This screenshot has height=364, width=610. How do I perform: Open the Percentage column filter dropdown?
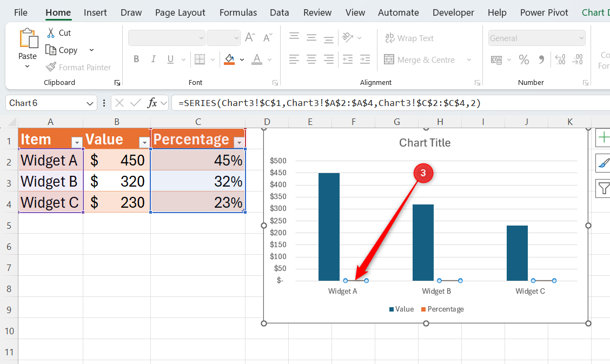239,143
